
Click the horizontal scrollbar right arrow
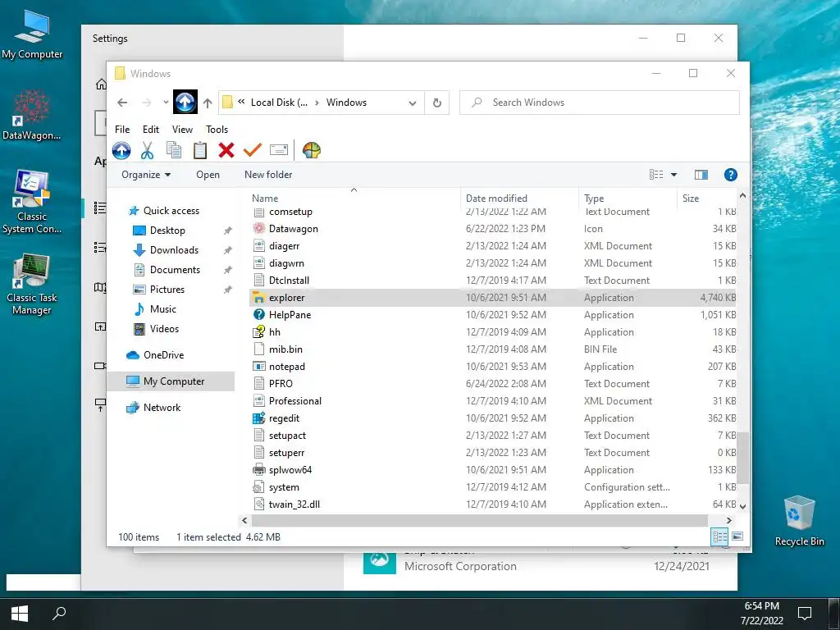(728, 520)
